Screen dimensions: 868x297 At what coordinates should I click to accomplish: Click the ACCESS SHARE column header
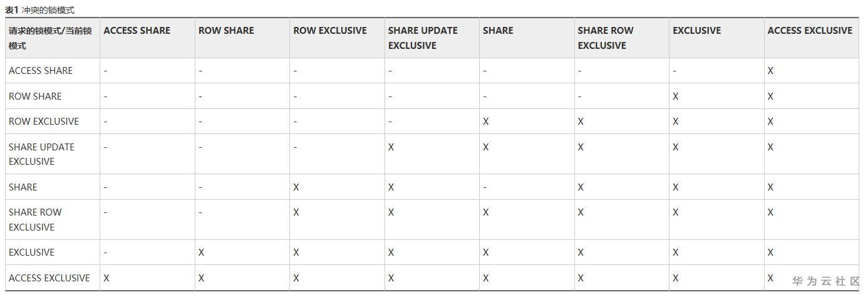(137, 31)
